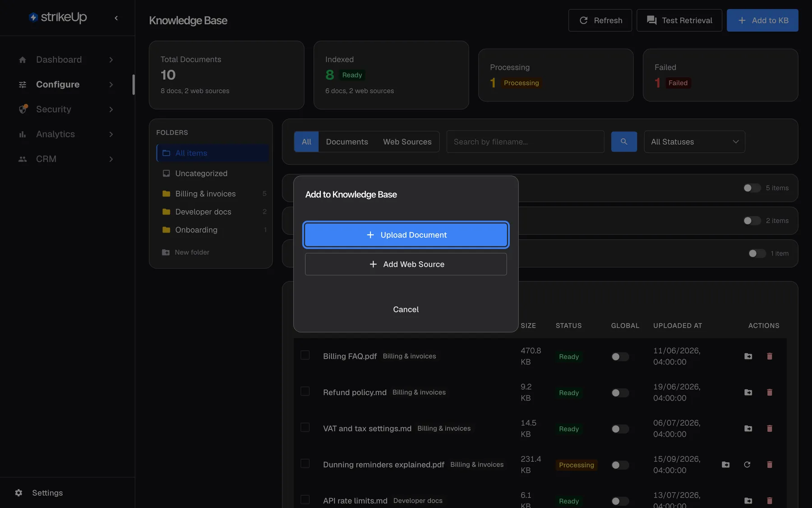Select All items in Folders
812x508 pixels.
pyautogui.click(x=212, y=153)
